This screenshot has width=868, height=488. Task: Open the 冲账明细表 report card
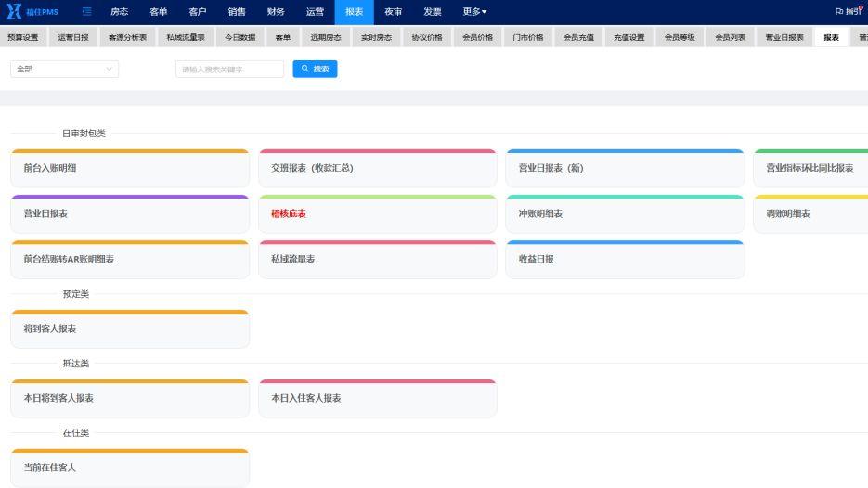pos(625,213)
